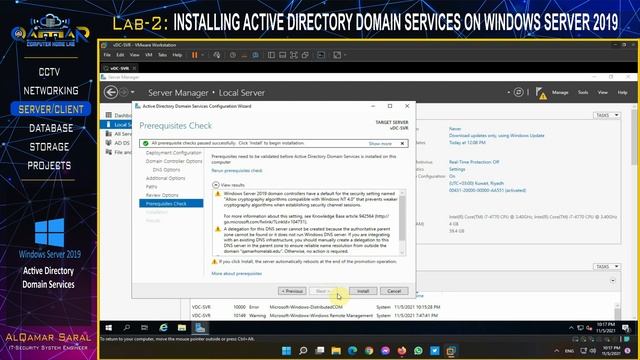Open WhatsApp from host taskbar
The image size is (640, 360).
coord(418,351)
